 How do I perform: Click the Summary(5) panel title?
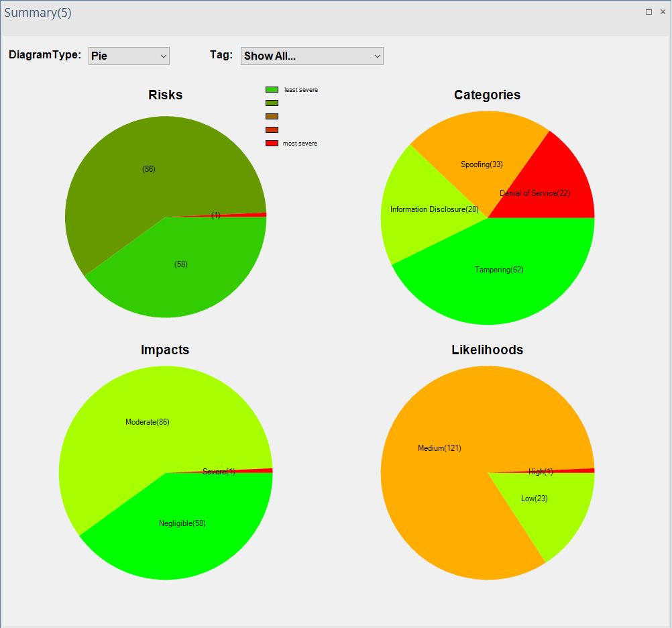pyautogui.click(x=38, y=13)
